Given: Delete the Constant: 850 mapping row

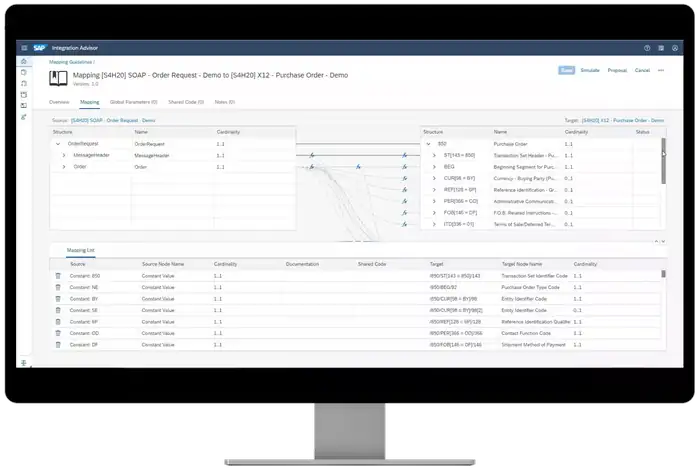Looking at the screenshot, I should click(57, 275).
